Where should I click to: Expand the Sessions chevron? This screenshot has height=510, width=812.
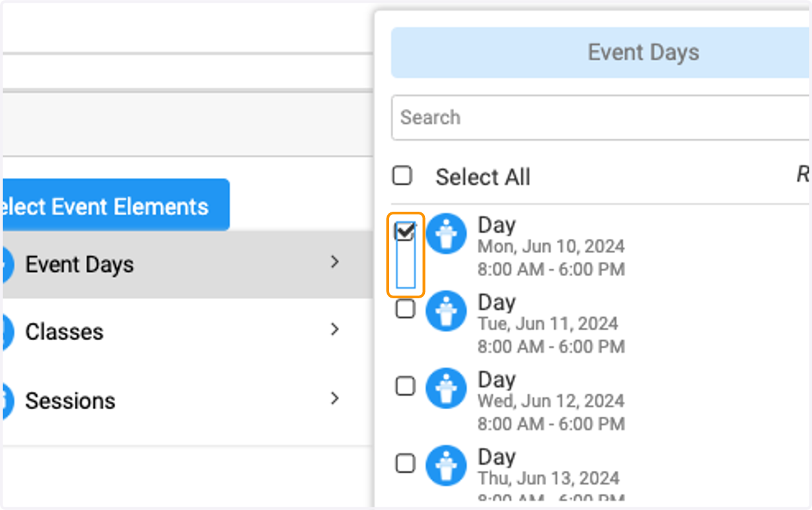(x=334, y=398)
